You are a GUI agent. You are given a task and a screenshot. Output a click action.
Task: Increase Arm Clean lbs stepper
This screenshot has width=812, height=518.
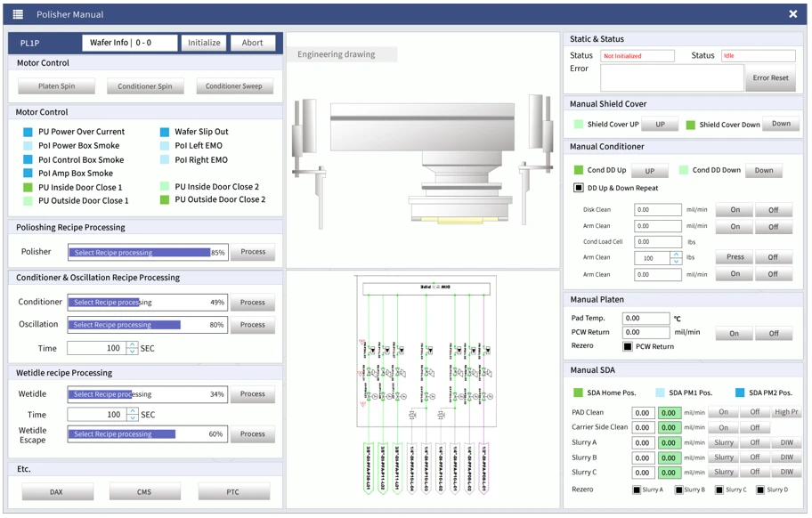pyautogui.click(x=676, y=254)
